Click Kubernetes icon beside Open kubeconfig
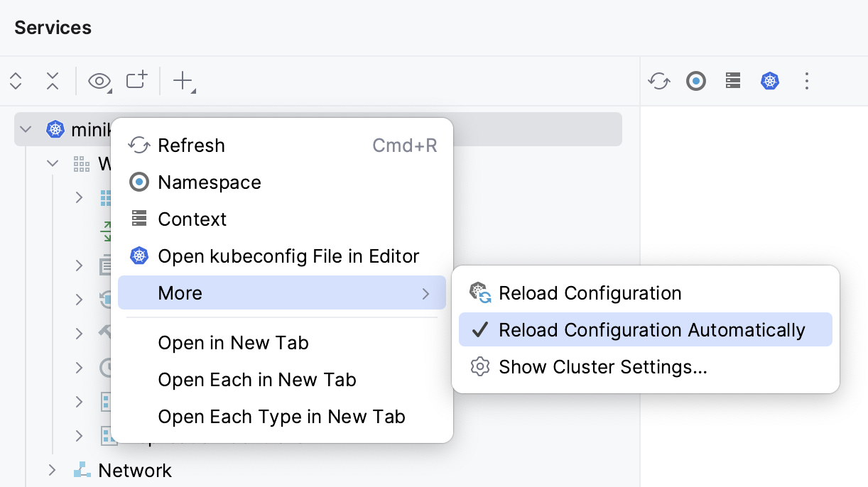 139,256
